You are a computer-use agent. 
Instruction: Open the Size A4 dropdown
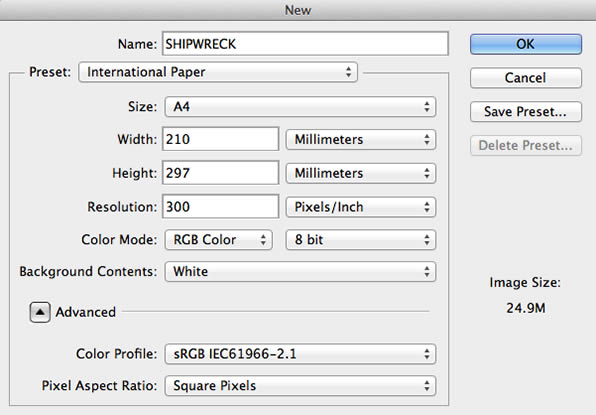(x=300, y=107)
